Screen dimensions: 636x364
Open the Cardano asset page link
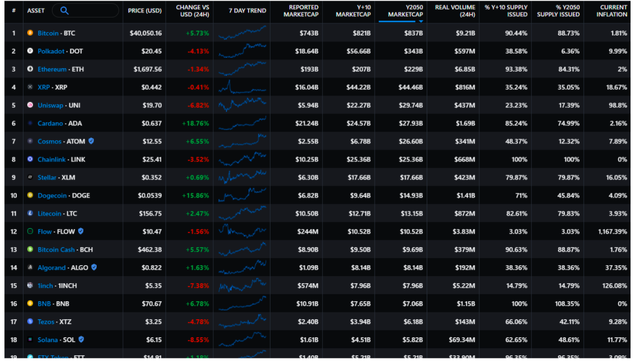[50, 123]
